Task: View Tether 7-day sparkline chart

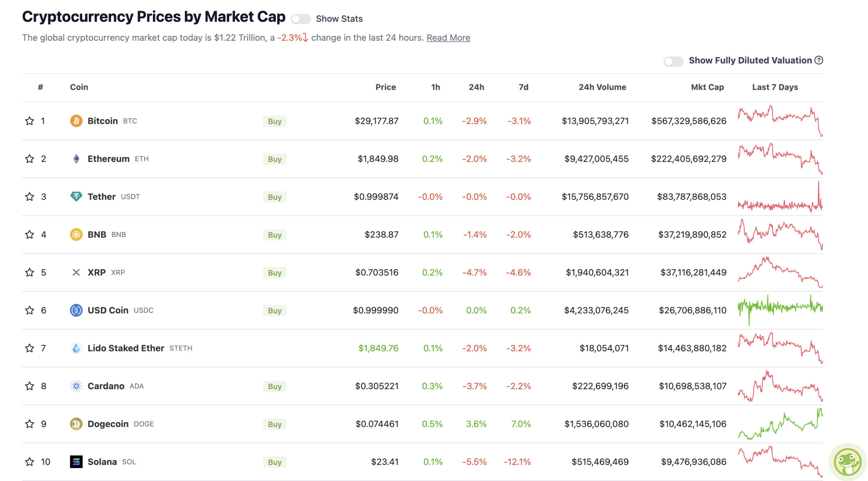Action: (x=780, y=197)
